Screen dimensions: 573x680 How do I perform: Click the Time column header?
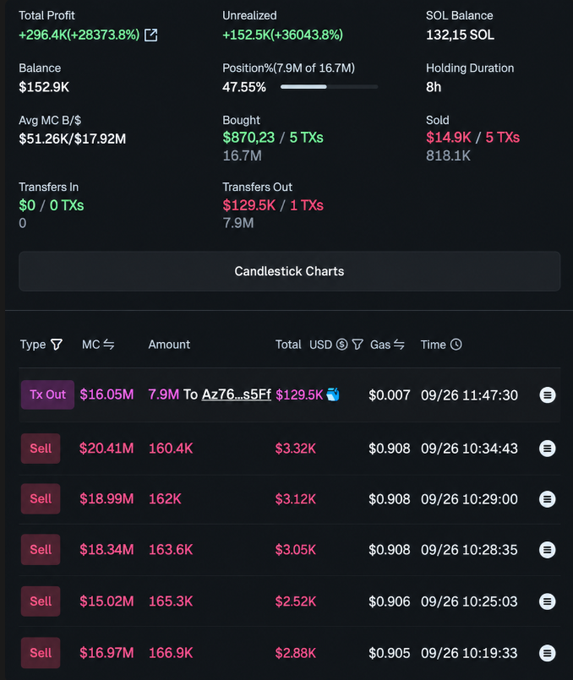[433, 344]
